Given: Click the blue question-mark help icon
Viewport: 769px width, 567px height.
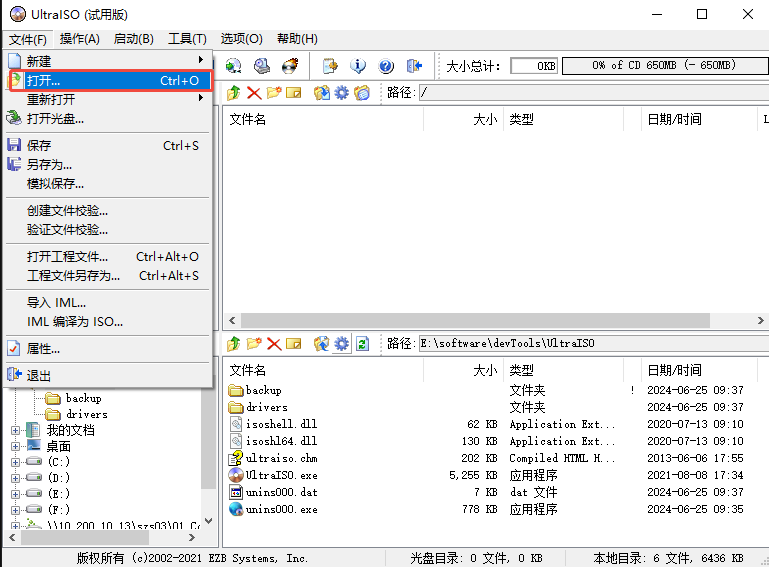Looking at the screenshot, I should coord(386,66).
